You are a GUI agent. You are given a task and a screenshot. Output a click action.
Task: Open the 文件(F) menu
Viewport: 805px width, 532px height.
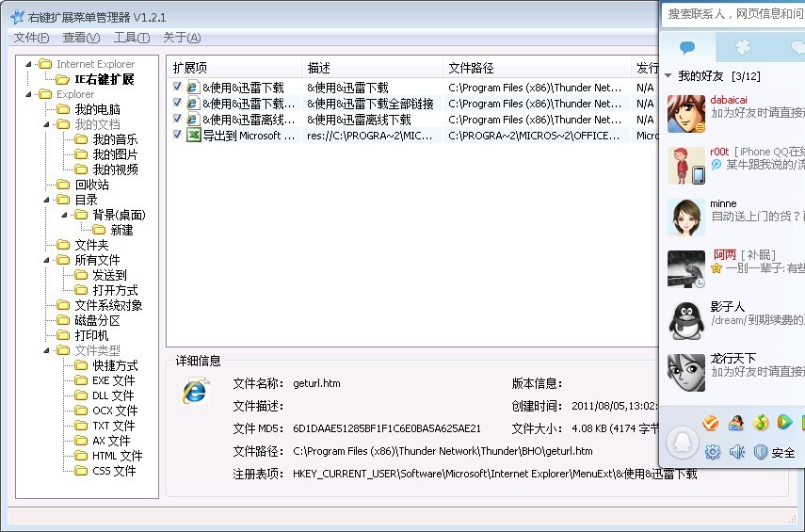click(x=31, y=38)
